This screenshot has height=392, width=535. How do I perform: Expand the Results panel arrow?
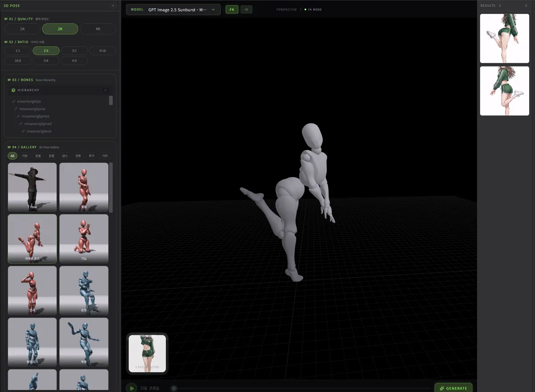click(526, 6)
